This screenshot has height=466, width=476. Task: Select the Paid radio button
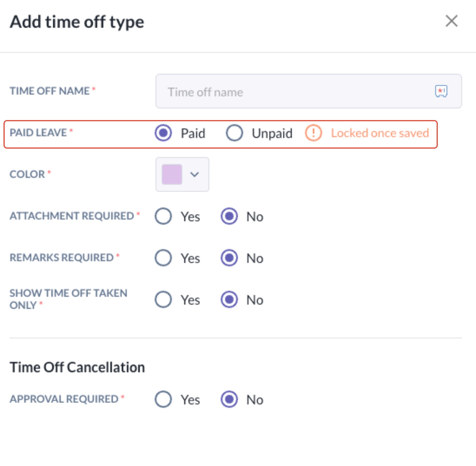(x=163, y=133)
